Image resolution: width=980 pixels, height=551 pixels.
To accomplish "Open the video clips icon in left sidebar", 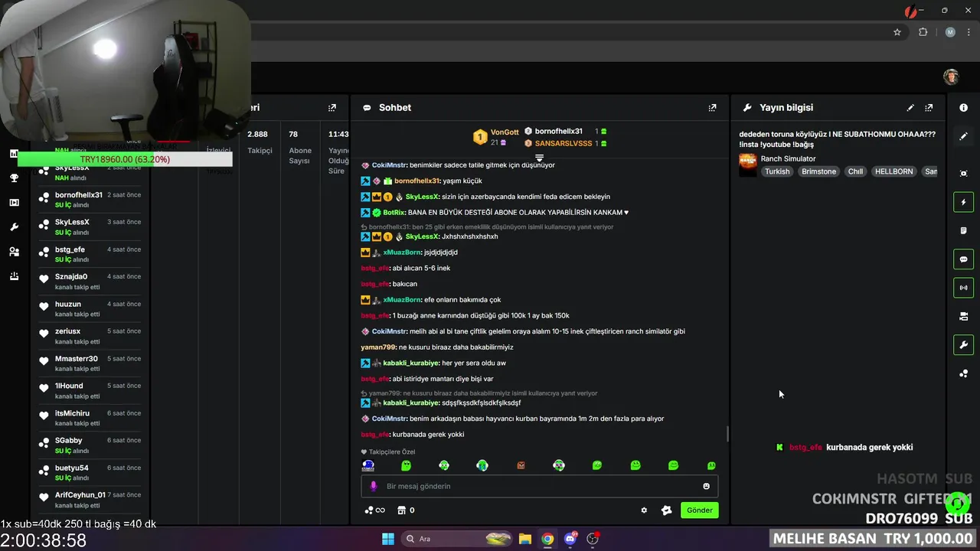I will (14, 203).
